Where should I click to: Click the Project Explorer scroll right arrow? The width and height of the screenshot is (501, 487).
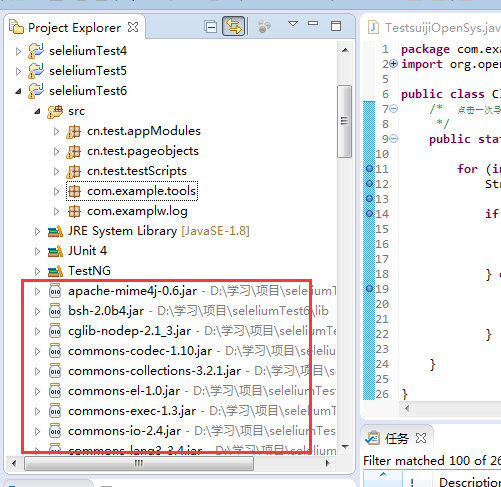[x=327, y=463]
